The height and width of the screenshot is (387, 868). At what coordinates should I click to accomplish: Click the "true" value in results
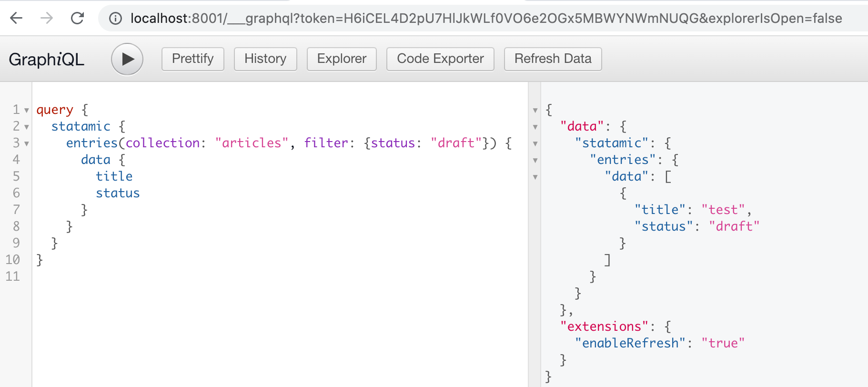coord(723,343)
